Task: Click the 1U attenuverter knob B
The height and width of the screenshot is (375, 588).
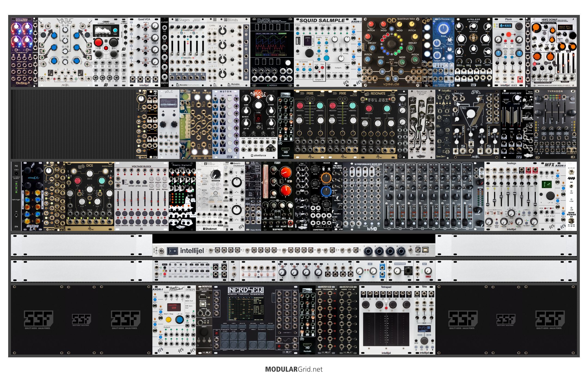Action: pyautogui.click(x=294, y=272)
